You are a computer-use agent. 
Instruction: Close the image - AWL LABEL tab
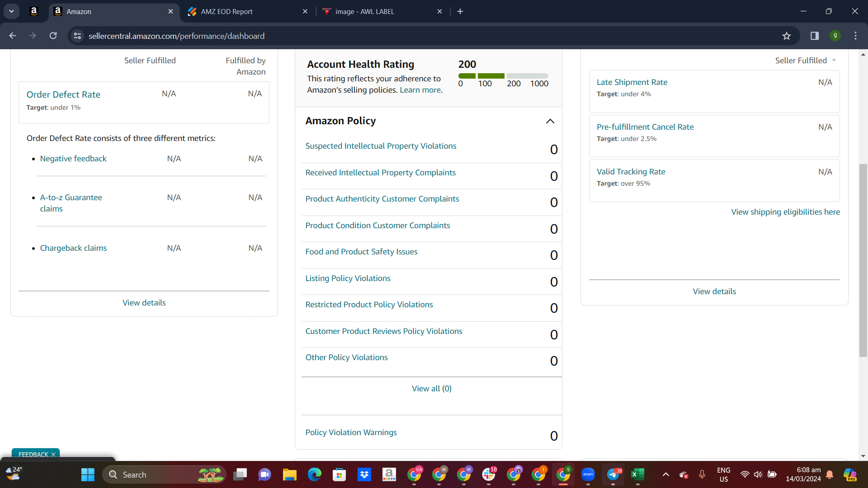pyautogui.click(x=440, y=11)
